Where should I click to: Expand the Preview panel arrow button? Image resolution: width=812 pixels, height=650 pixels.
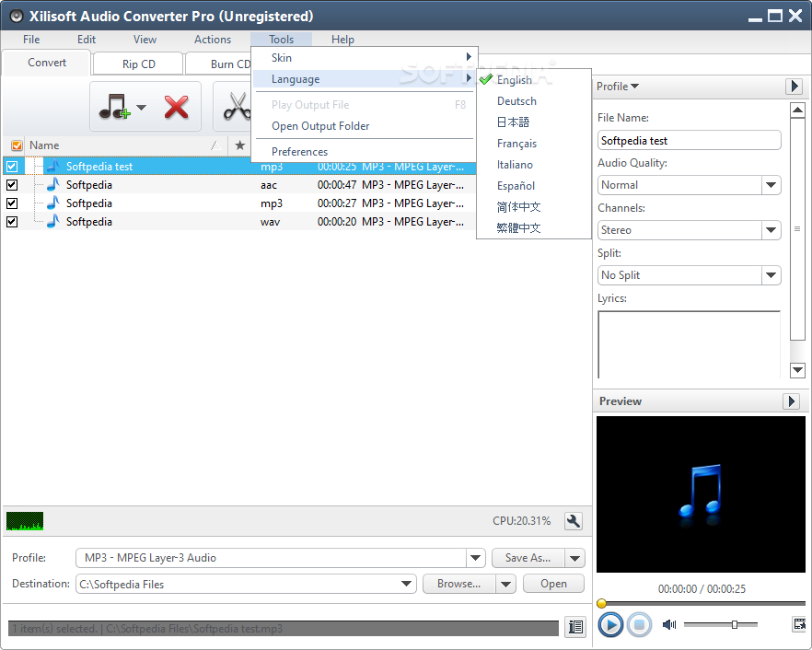[x=792, y=400]
